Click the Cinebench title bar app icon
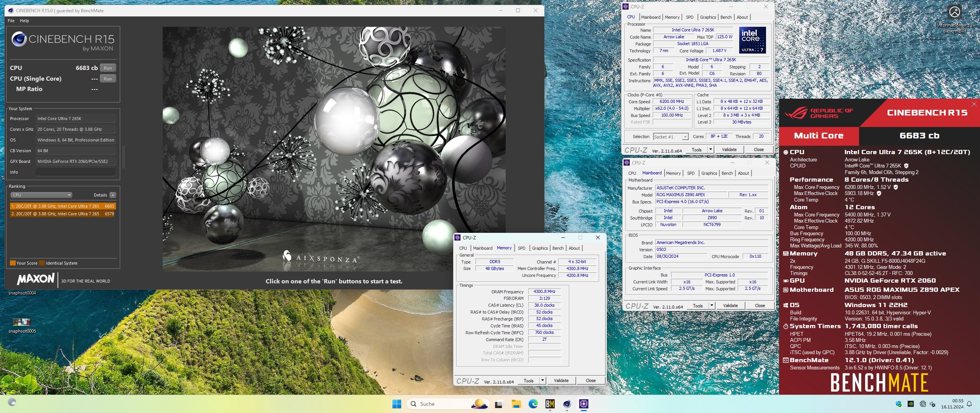Viewport: 980px width, 413px height. pyautogui.click(x=10, y=11)
